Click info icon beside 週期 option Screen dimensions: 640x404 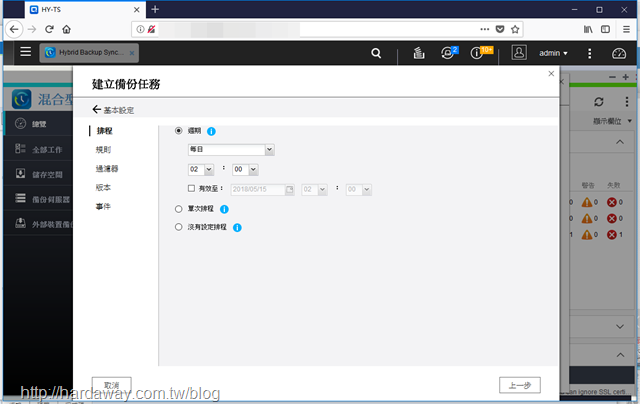tap(211, 131)
